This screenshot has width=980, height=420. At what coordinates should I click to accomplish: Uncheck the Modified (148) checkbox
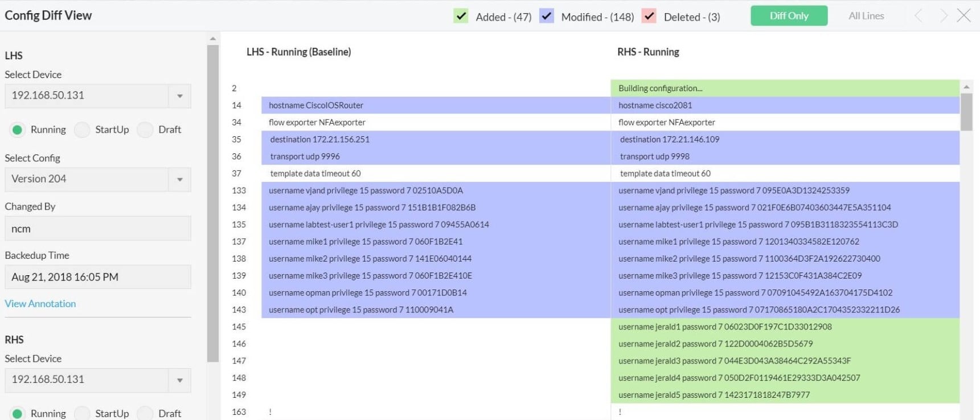coord(547,16)
